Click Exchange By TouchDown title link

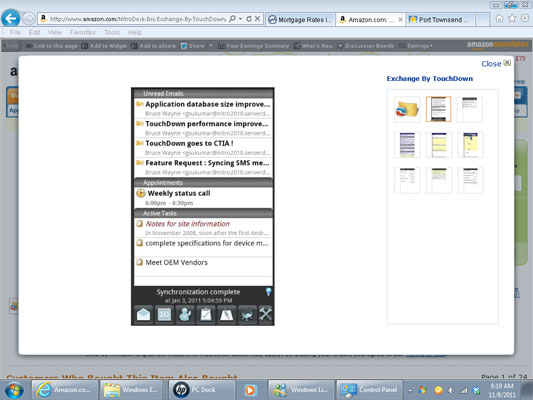coord(430,79)
